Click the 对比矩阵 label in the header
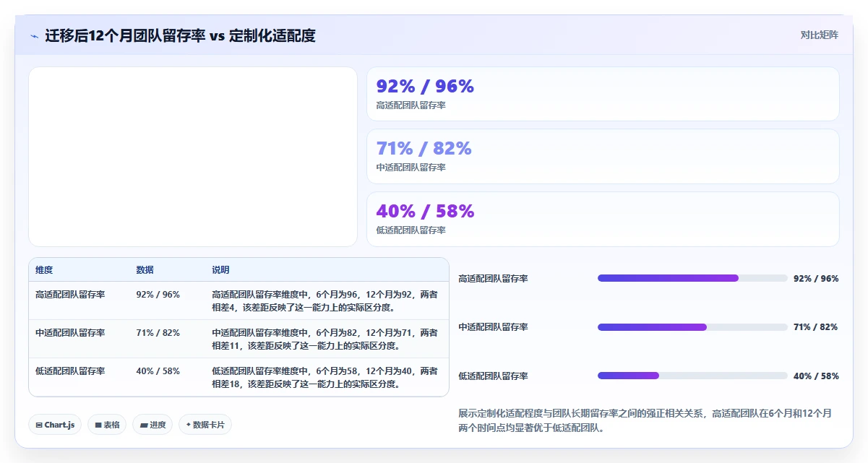The image size is (868, 463). [820, 35]
